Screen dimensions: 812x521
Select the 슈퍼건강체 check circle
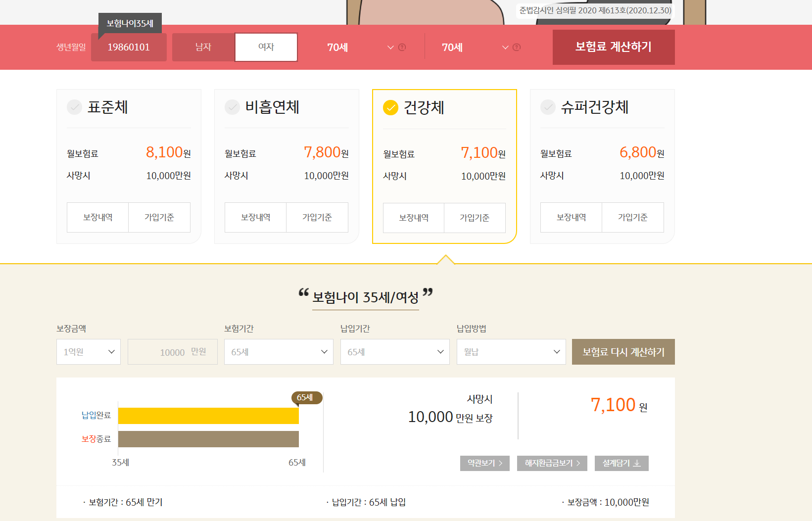point(548,107)
